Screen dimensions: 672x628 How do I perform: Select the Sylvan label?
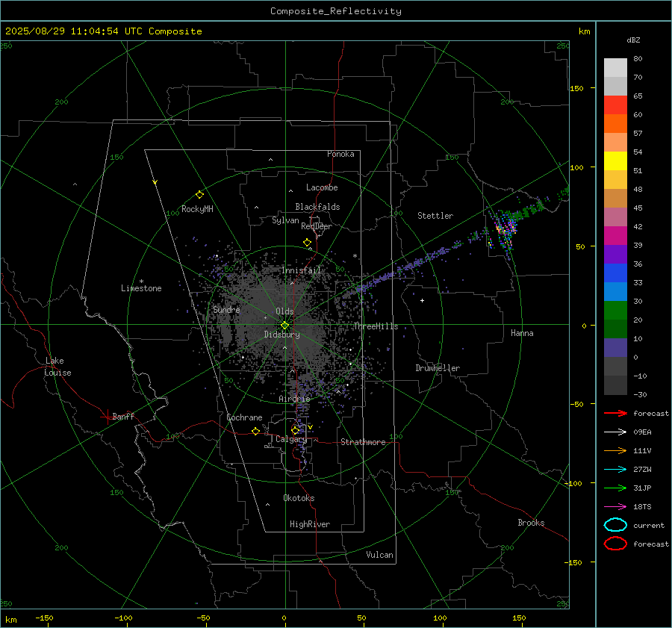285,220
